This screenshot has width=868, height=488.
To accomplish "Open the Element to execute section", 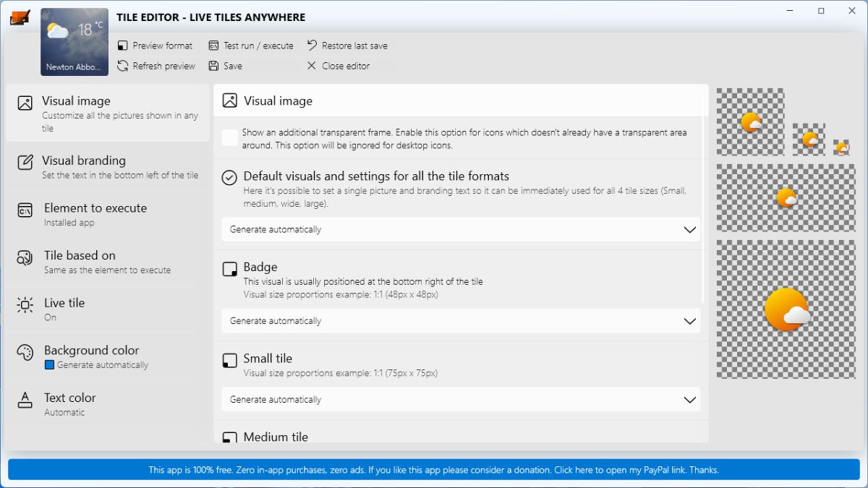I will tap(106, 215).
